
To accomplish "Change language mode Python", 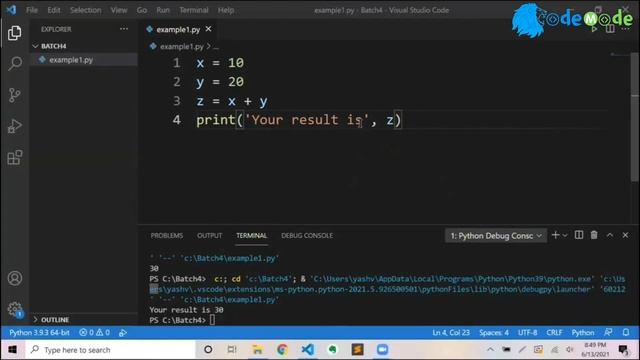I will point(583,332).
